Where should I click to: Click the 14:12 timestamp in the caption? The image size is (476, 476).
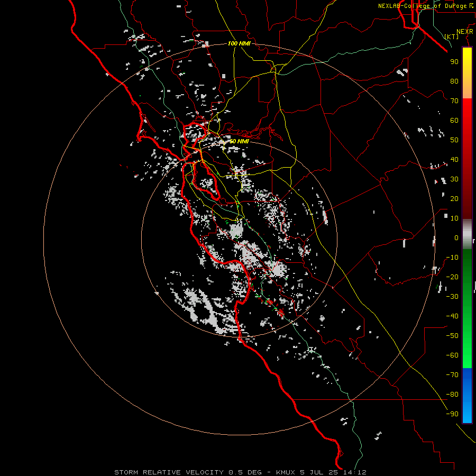click(x=354, y=472)
